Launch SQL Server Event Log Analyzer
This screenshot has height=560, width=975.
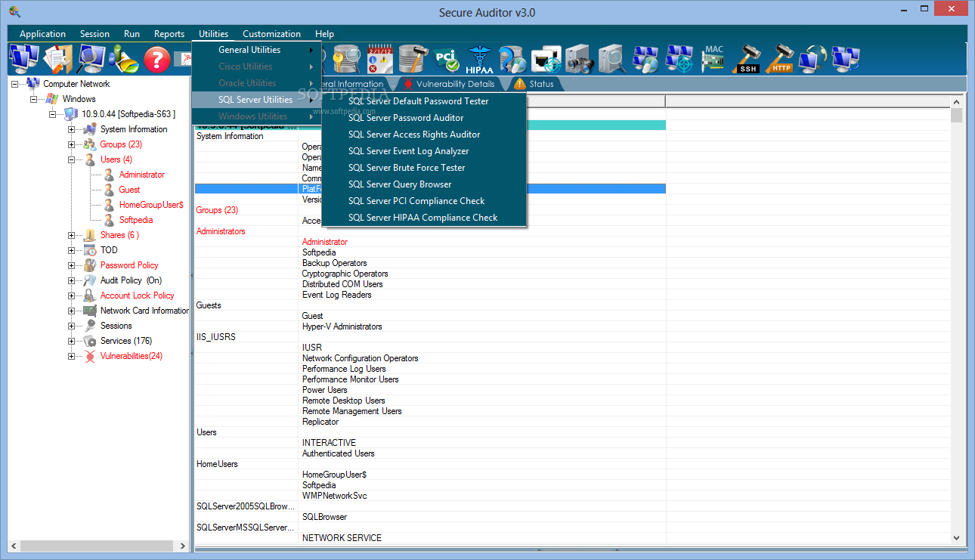tap(424, 151)
